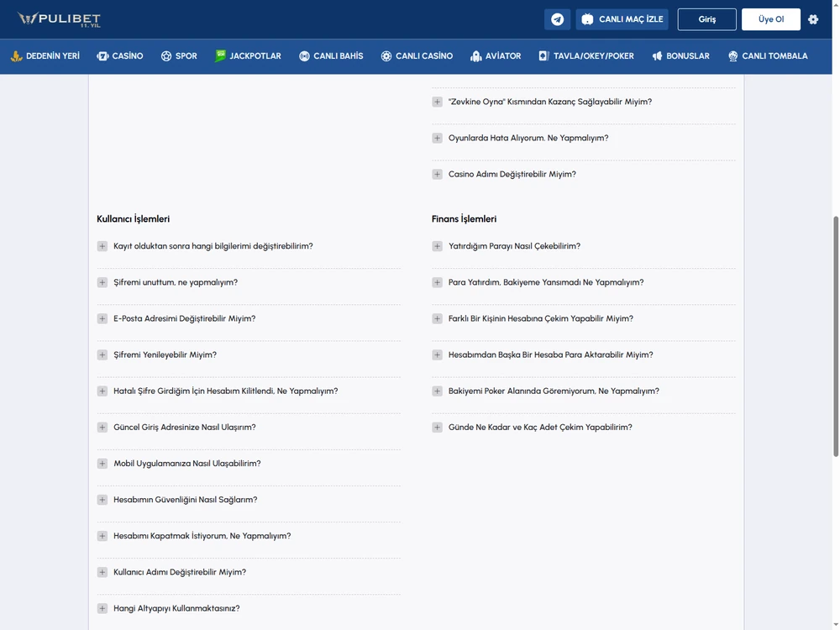This screenshot has width=840, height=630.
Task: Click the Canlı Tombala icon
Action: [732, 55]
